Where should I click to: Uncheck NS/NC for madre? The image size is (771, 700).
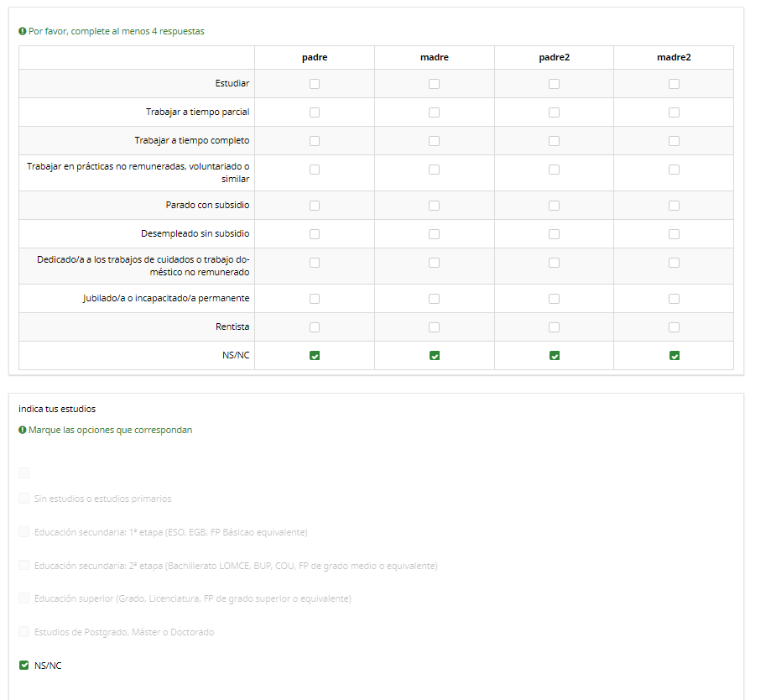tap(434, 356)
